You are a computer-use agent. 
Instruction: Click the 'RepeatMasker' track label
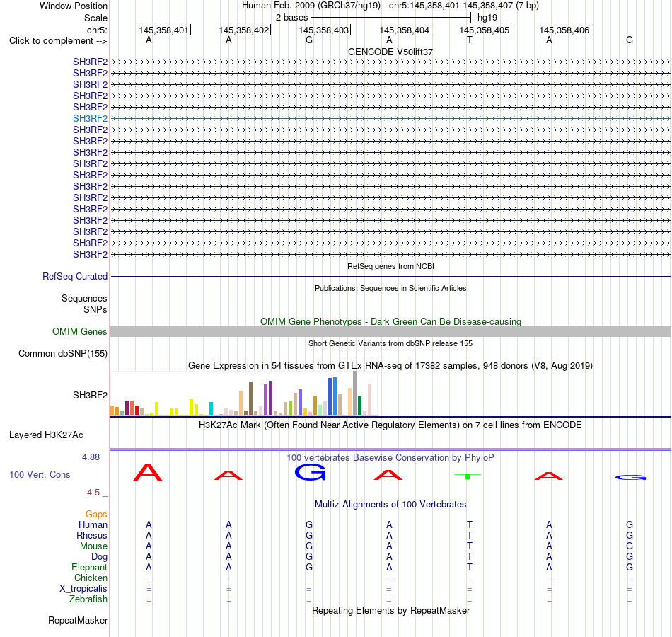78,620
